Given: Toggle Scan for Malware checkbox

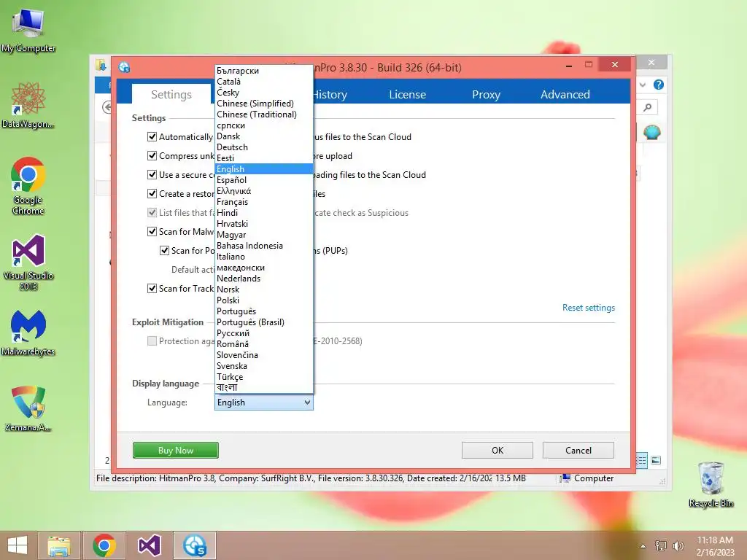Looking at the screenshot, I should click(152, 231).
